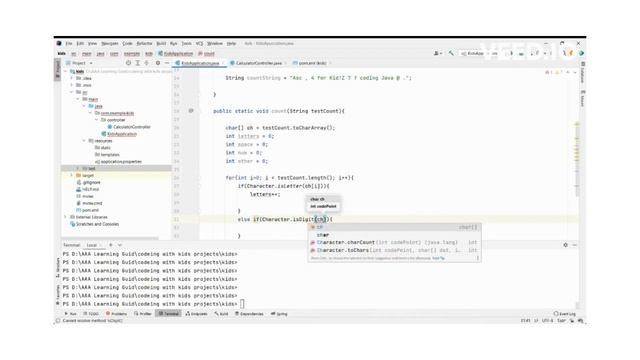This screenshot has height=360, width=640.
Task: Open the Navigate menu
Action: (110, 43)
